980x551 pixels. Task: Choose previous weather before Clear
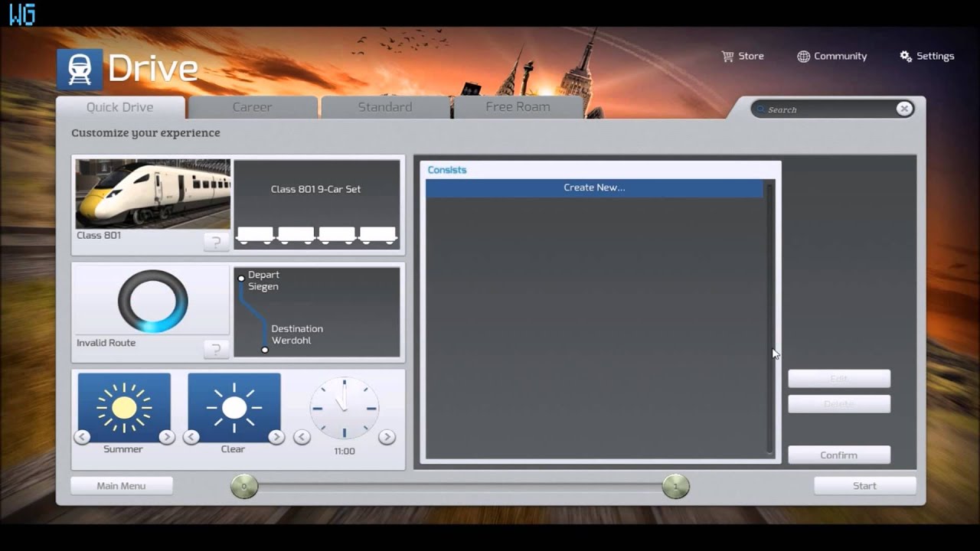191,437
